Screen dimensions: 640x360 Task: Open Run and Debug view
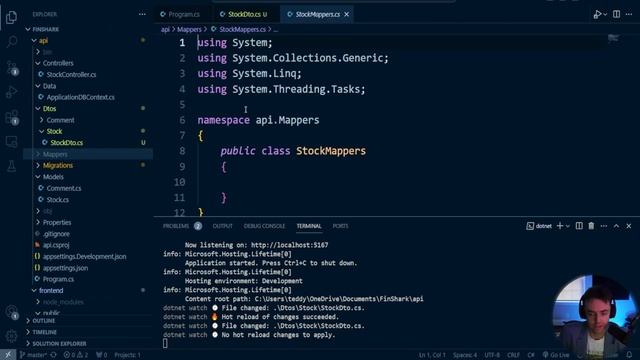[11, 92]
